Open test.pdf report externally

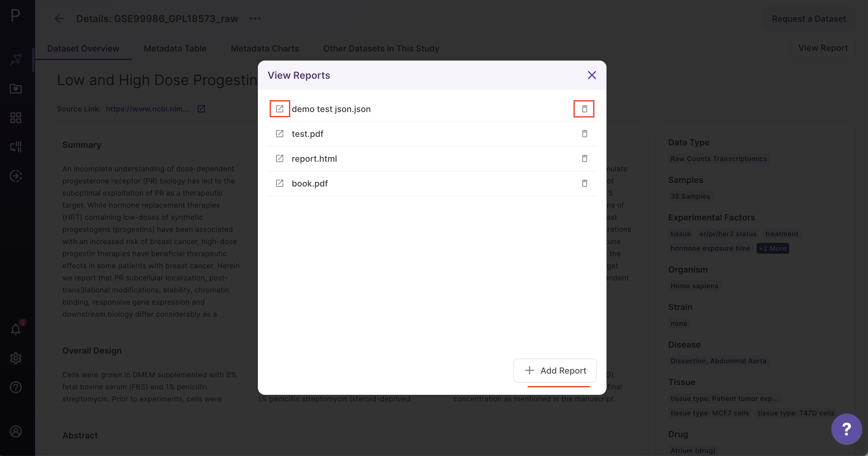[279, 134]
